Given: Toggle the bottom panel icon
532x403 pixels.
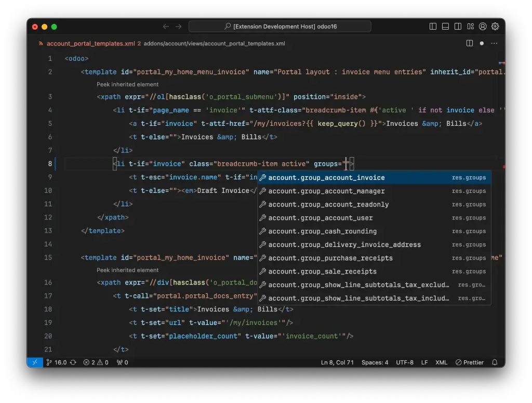Looking at the screenshot, I should click(446, 26).
